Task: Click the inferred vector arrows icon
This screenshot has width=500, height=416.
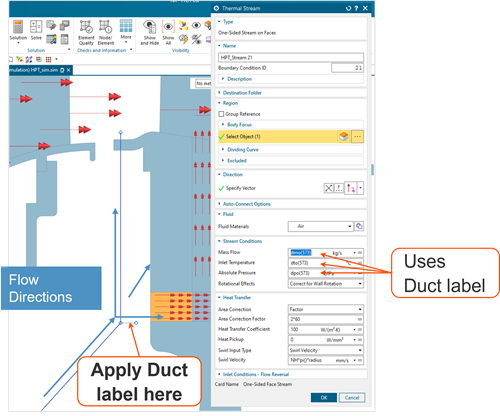Action: tap(351, 188)
